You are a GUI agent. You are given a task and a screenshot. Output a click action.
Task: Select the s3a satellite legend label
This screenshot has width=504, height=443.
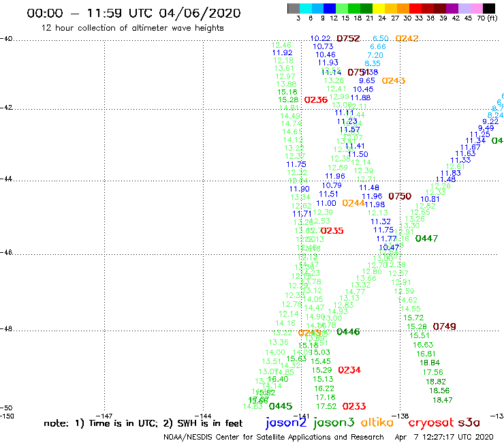pyautogui.click(x=469, y=423)
